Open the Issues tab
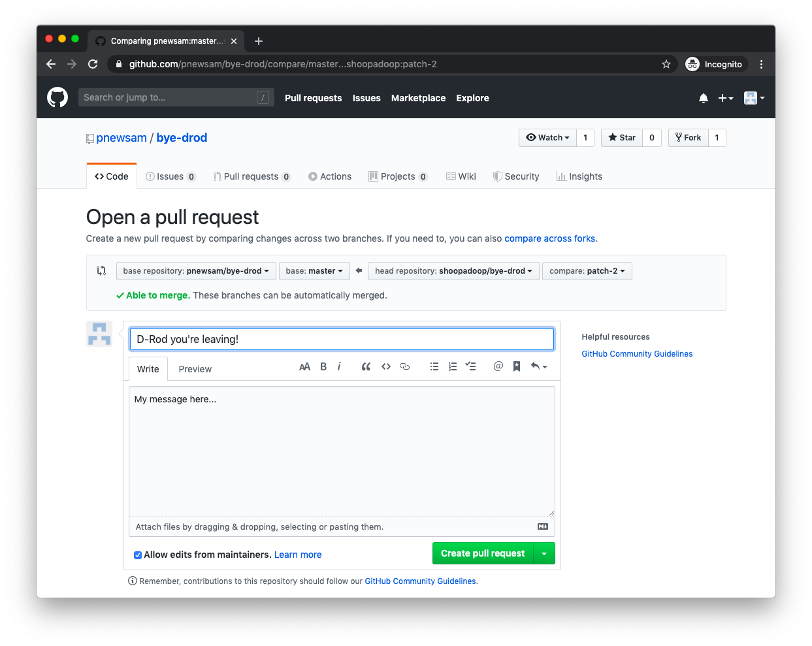 coord(171,176)
